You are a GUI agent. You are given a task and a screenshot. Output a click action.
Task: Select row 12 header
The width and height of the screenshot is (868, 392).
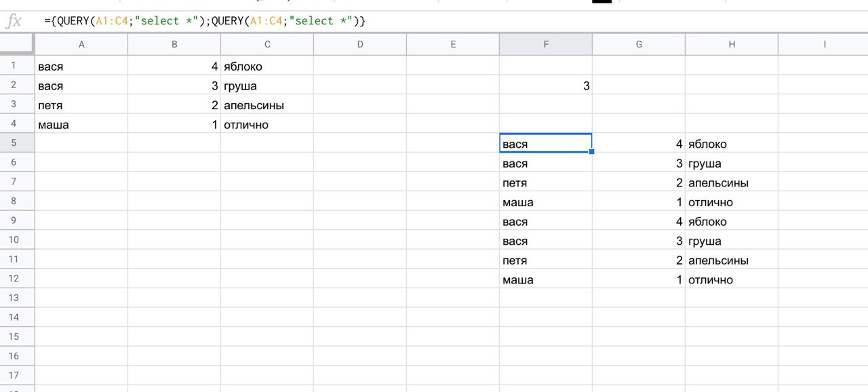click(17, 279)
